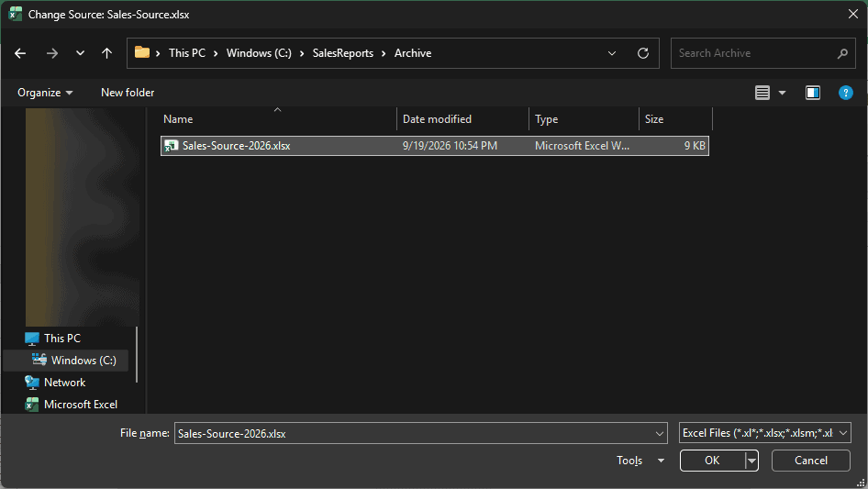Image resolution: width=868 pixels, height=489 pixels.
Task: Sort by the Name column
Action: 277,119
